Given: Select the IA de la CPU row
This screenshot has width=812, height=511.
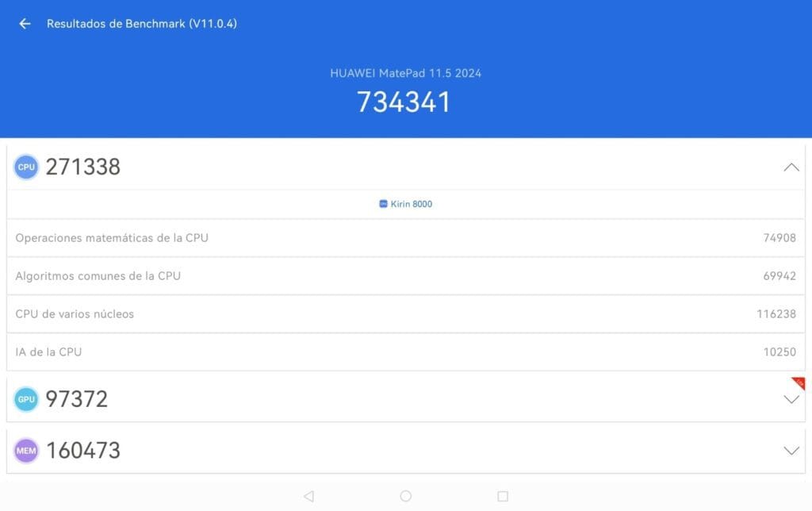Looking at the screenshot, I should point(405,352).
